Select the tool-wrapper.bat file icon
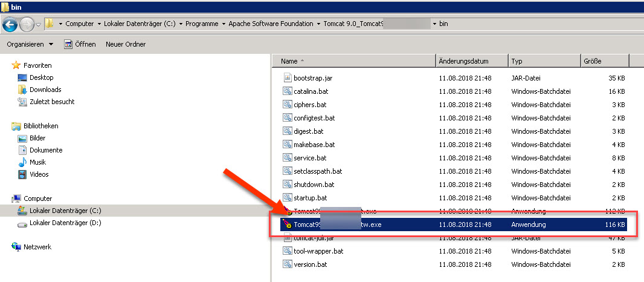This screenshot has width=644, height=282. 287,251
